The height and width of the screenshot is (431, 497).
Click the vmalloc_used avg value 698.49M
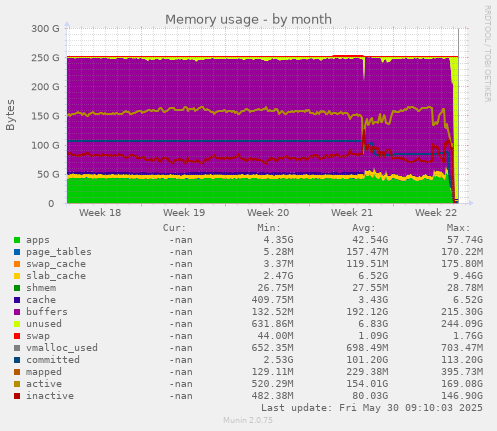(367, 348)
